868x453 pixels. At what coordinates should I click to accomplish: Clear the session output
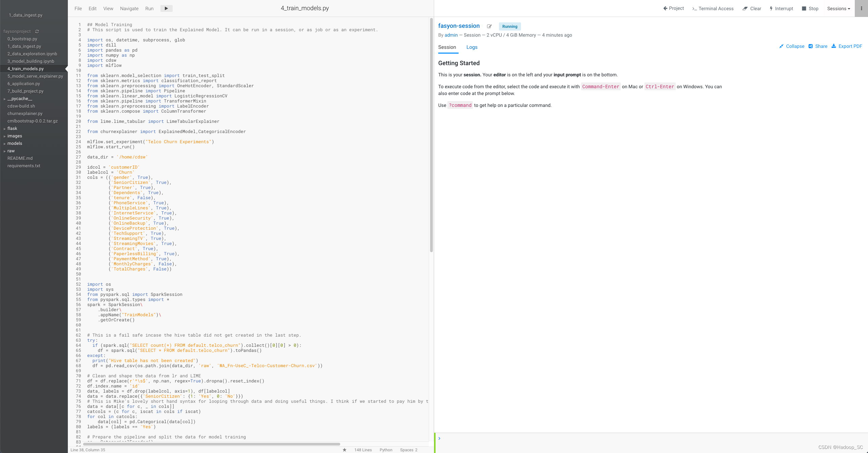tap(752, 8)
